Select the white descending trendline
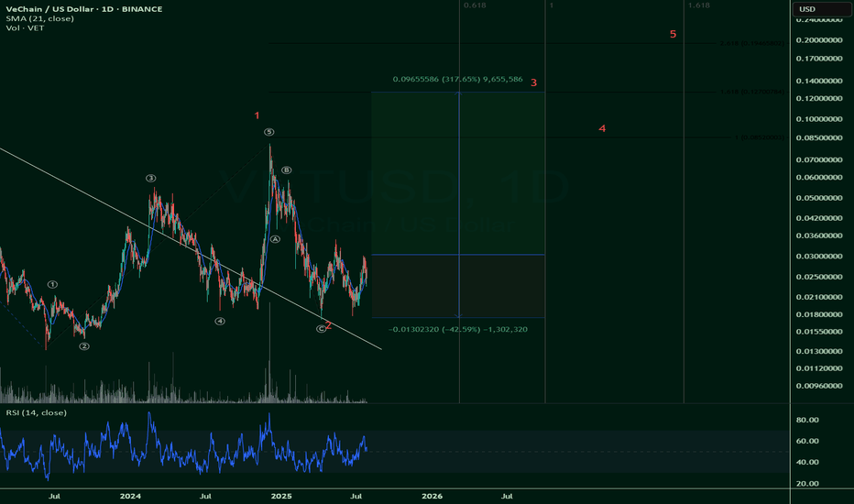Image resolution: width=854 pixels, height=504 pixels. click(191, 248)
